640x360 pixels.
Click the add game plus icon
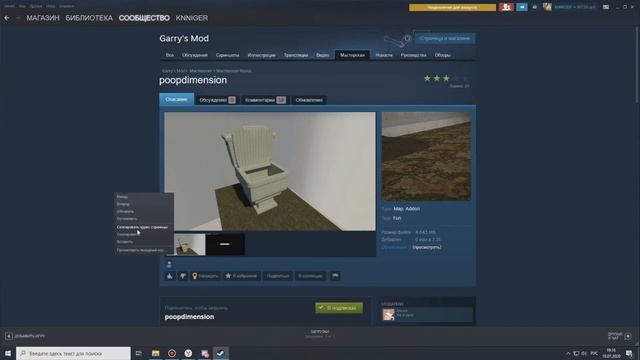9,336
